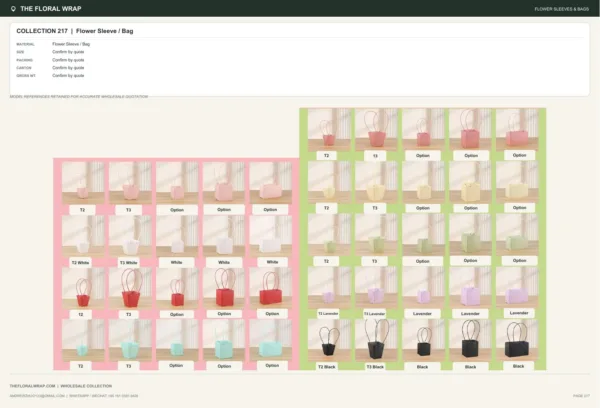The image size is (600, 408).
Task: Click the T2 Lavender label
Action: click(x=328, y=313)
